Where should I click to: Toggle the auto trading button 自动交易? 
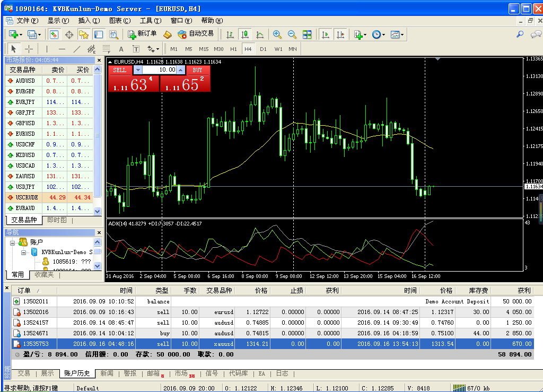(196, 34)
